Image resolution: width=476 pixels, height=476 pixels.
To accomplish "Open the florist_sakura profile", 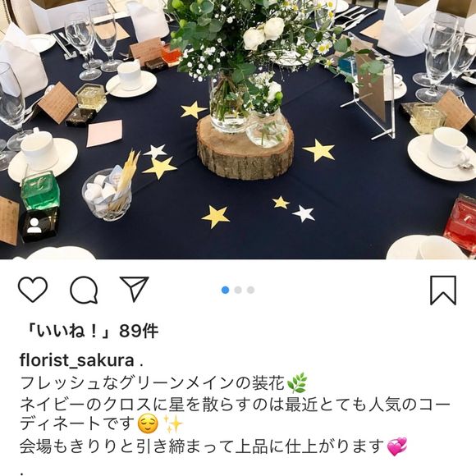I will pyautogui.click(x=77, y=360).
